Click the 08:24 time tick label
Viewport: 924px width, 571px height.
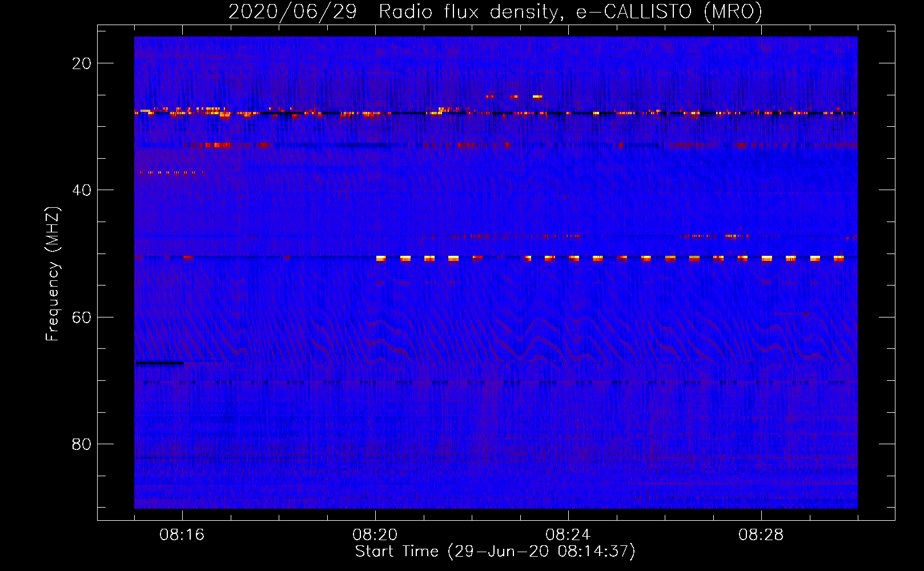(x=568, y=535)
